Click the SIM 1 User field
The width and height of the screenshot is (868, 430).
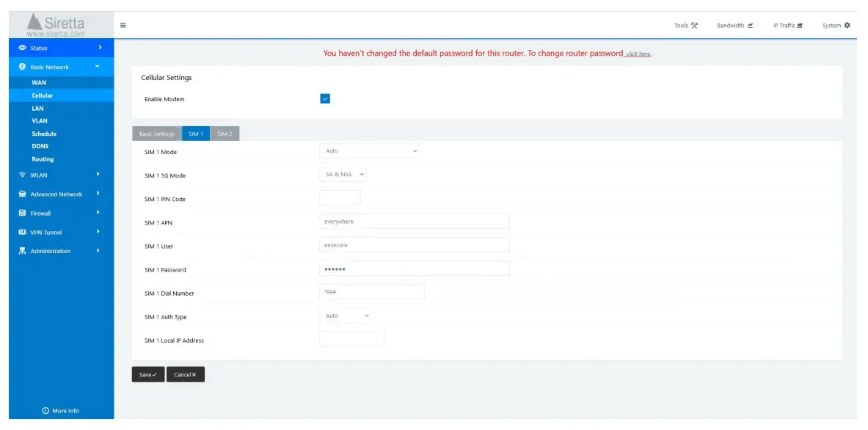pos(414,244)
